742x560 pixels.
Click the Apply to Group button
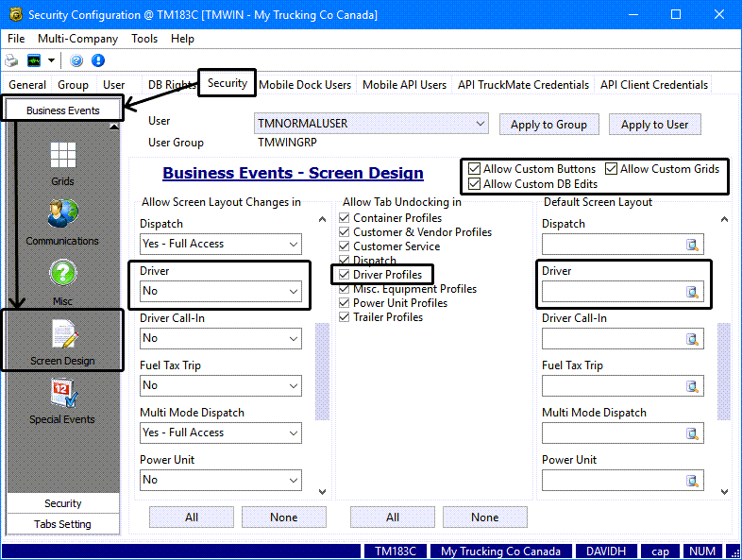[548, 125]
